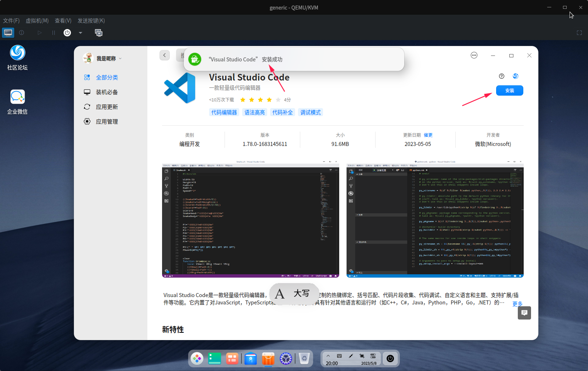Collapse the tray panel with the up chevron

pyautogui.click(x=328, y=355)
